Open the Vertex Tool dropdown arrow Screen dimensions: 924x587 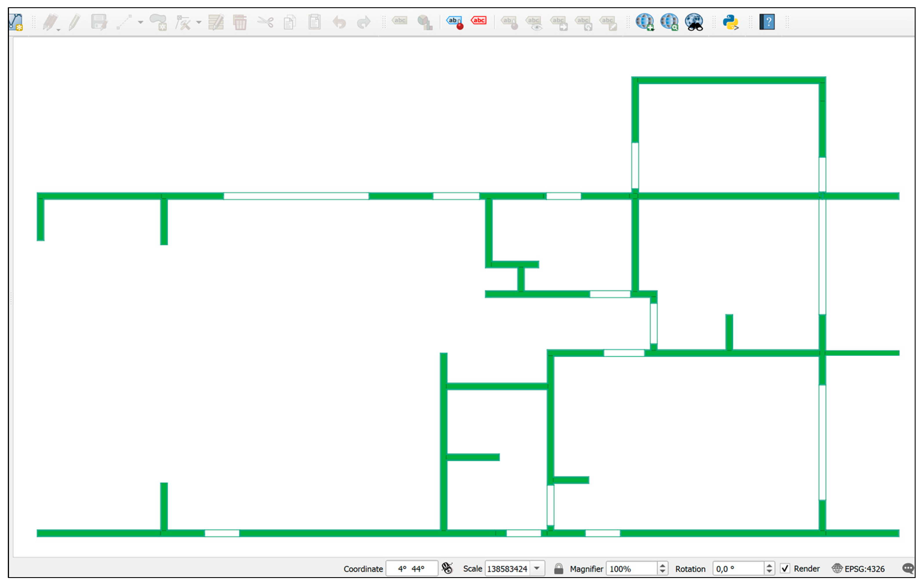[199, 22]
